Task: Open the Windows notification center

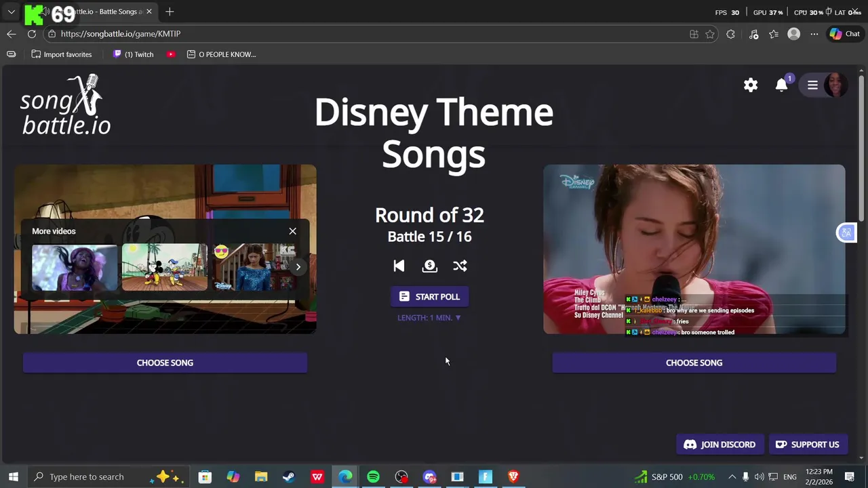Action: click(850, 477)
